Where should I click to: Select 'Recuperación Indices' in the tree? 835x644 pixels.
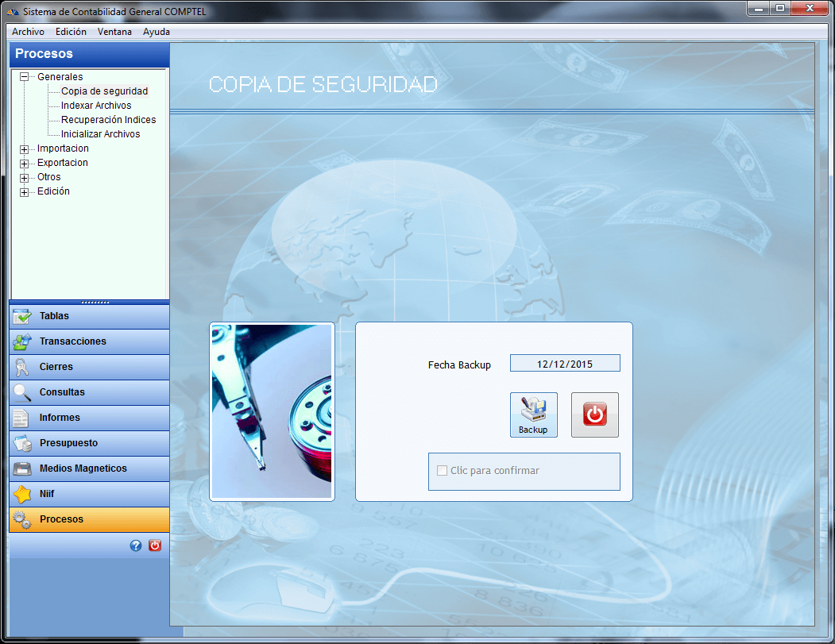pos(109,120)
